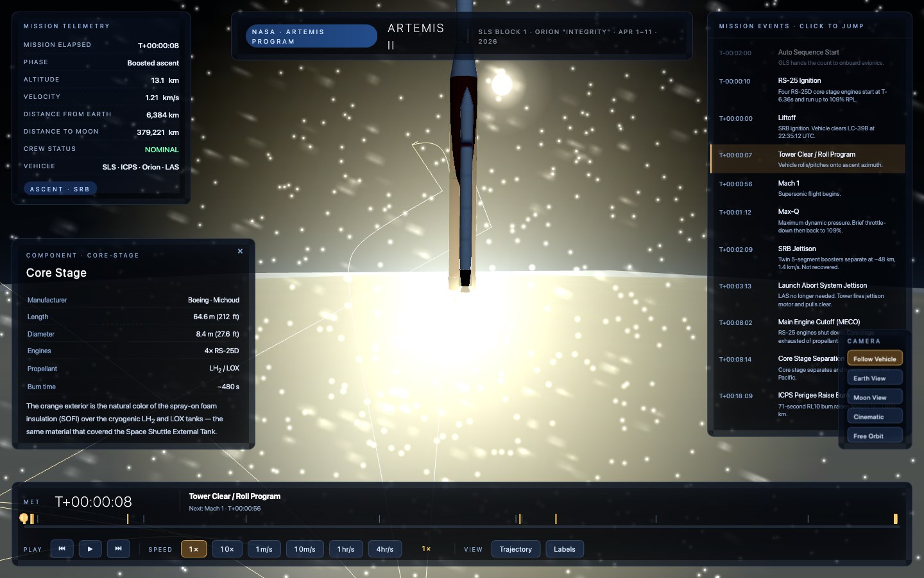The width and height of the screenshot is (924, 578).
Task: Click the distance to Moon value 379,221 km
Action: click(x=158, y=132)
